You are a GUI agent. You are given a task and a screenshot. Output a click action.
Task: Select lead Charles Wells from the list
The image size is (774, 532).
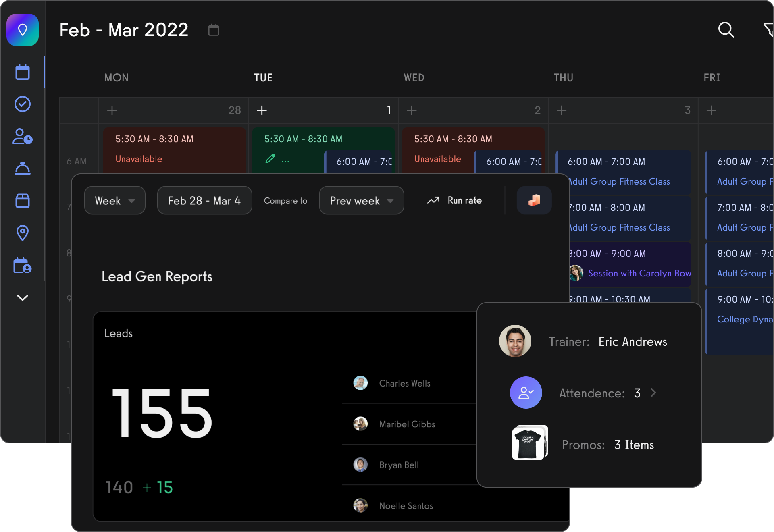tap(404, 383)
